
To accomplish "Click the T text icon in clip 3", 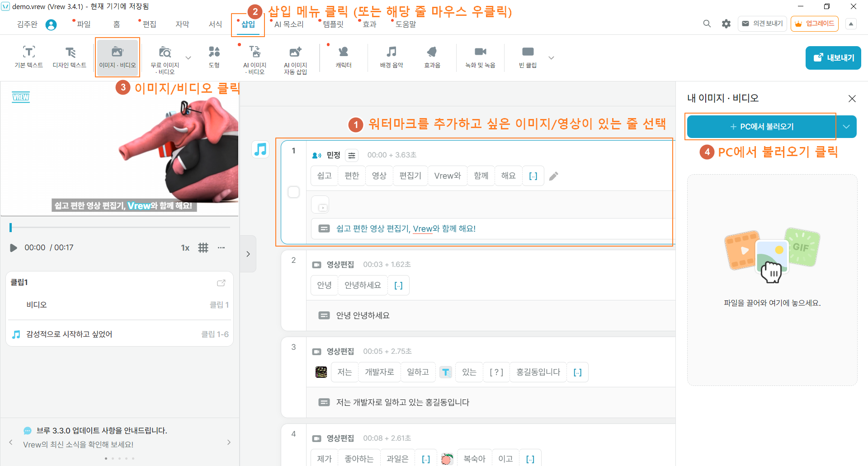I will [x=446, y=372].
